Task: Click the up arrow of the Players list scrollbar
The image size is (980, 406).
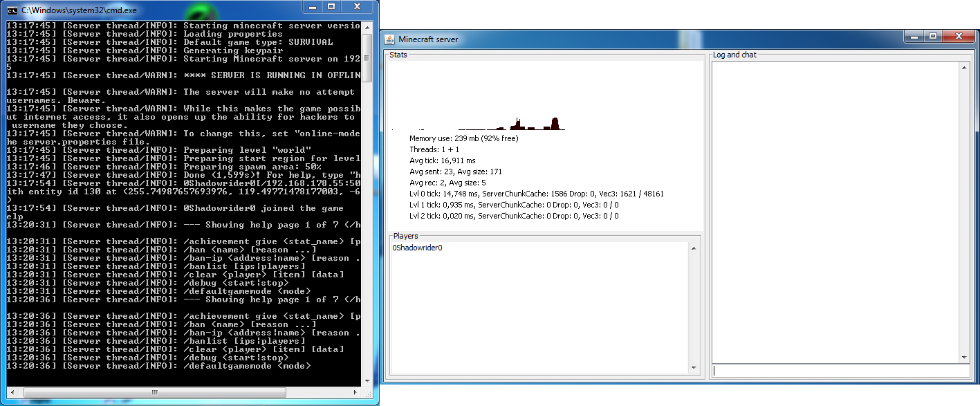Action: (x=694, y=248)
